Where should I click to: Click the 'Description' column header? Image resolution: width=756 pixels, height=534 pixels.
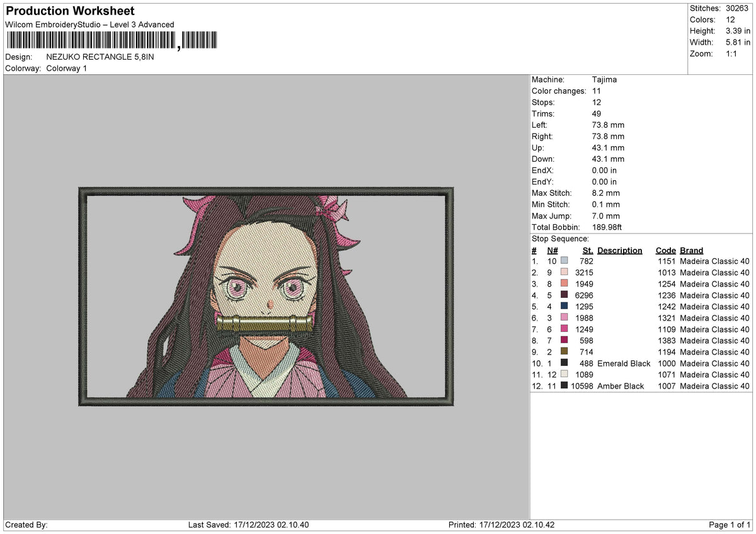tap(620, 250)
